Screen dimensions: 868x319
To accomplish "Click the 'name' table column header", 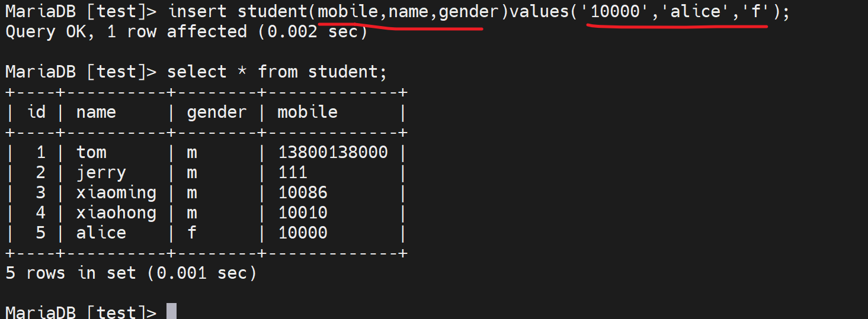I will coord(96,112).
